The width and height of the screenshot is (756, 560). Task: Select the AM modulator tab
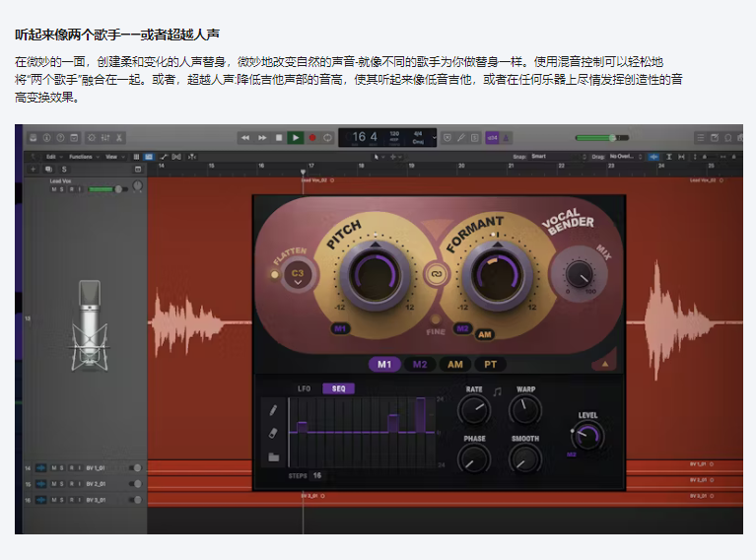pyautogui.click(x=455, y=365)
